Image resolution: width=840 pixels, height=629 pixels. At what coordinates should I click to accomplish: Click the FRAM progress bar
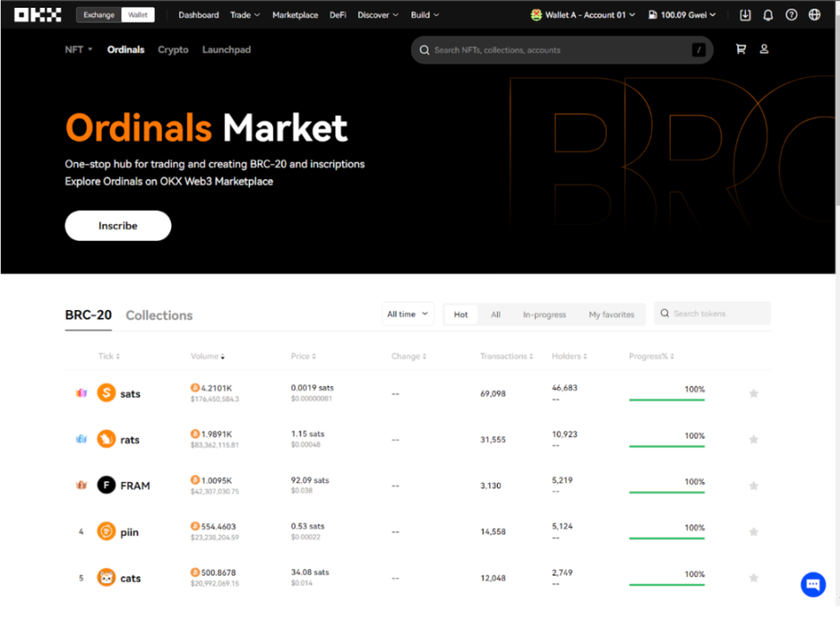[x=666, y=492]
